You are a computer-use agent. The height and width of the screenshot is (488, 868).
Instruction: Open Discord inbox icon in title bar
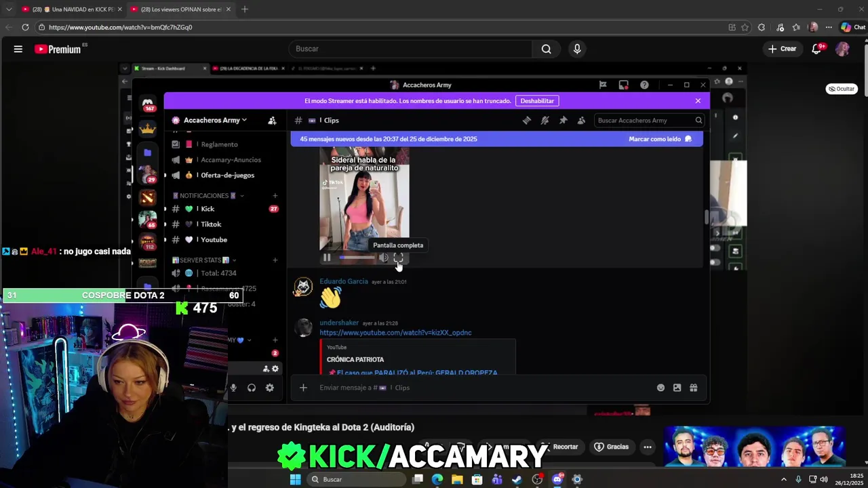[x=623, y=85]
